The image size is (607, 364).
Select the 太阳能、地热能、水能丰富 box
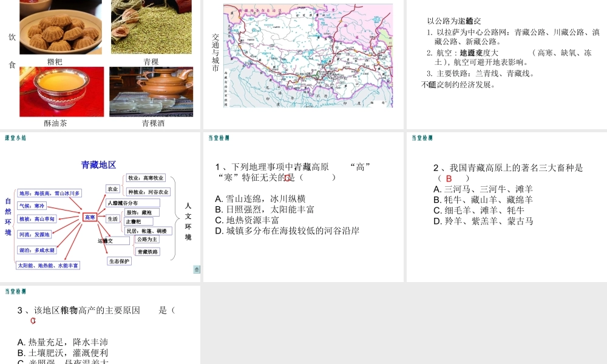(48, 266)
